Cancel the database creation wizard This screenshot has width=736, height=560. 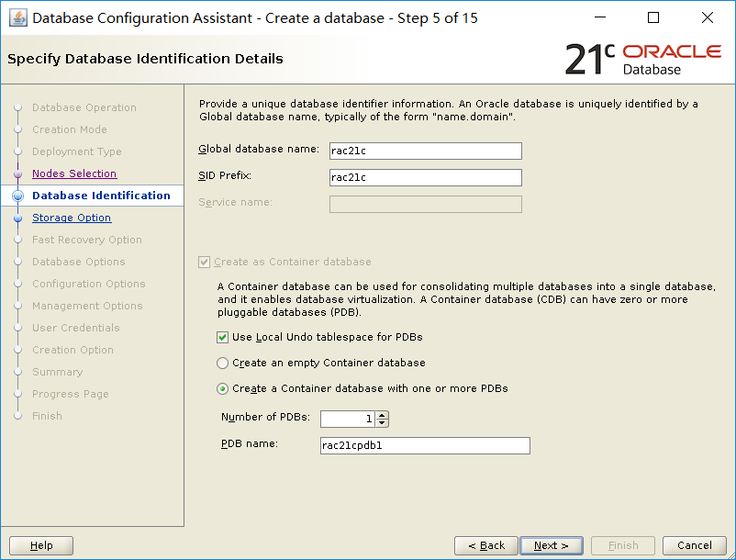tap(694, 545)
